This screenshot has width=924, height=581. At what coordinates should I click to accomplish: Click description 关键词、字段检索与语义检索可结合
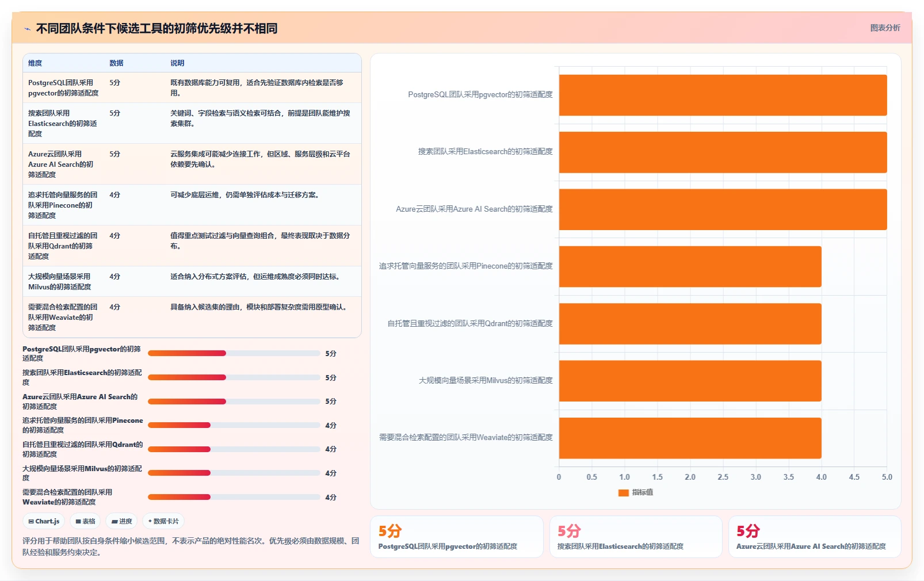[x=260, y=119]
